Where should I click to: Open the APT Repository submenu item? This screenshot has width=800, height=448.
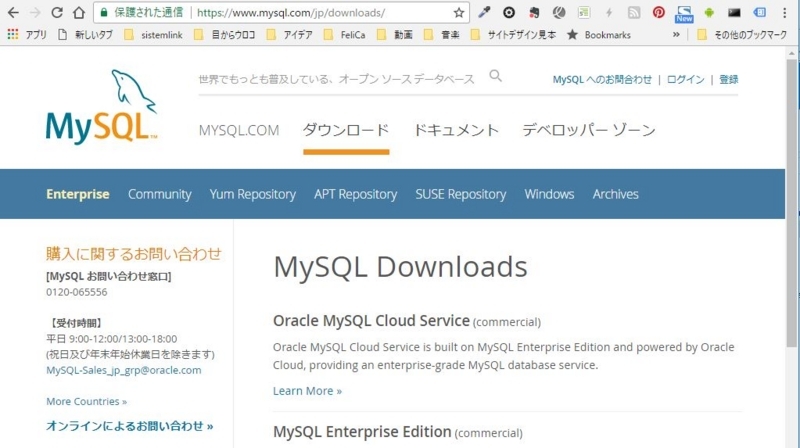pyautogui.click(x=356, y=194)
